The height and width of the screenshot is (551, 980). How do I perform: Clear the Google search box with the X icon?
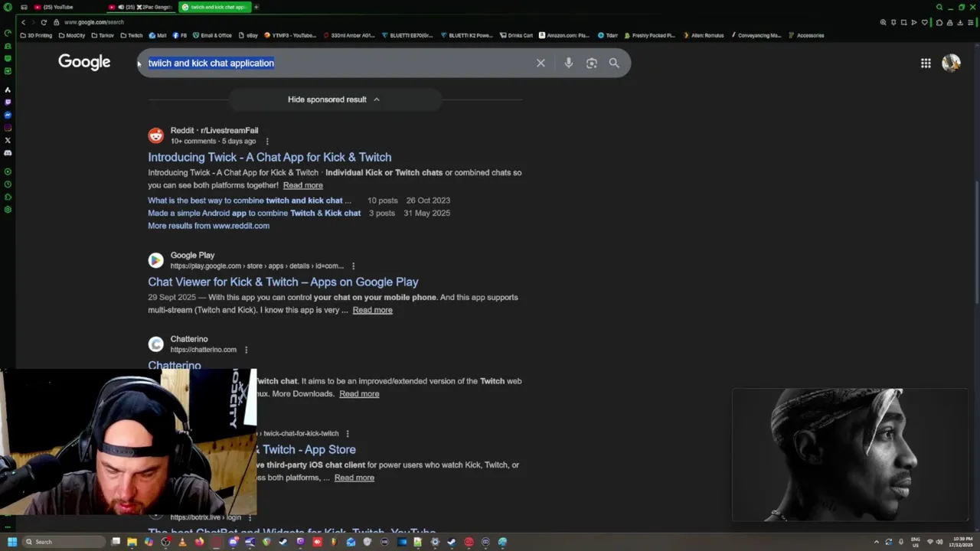(541, 63)
